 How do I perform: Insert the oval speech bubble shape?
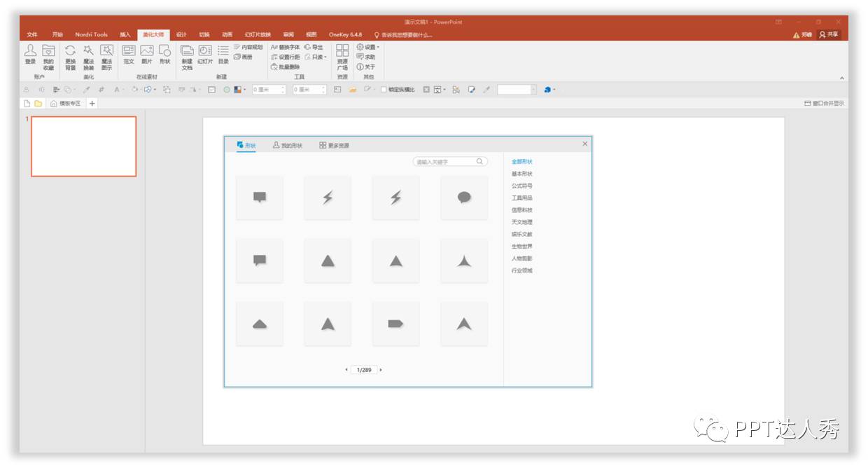464,198
